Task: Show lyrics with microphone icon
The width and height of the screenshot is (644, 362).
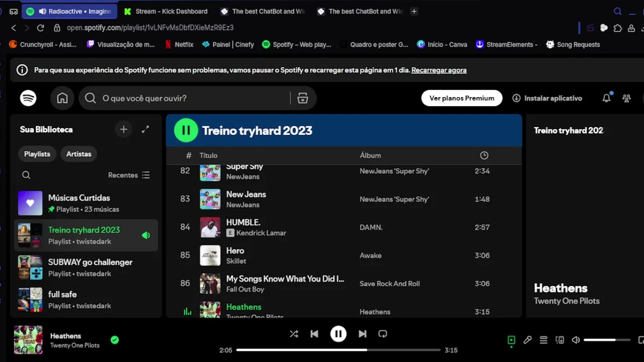Action: pyautogui.click(x=527, y=340)
